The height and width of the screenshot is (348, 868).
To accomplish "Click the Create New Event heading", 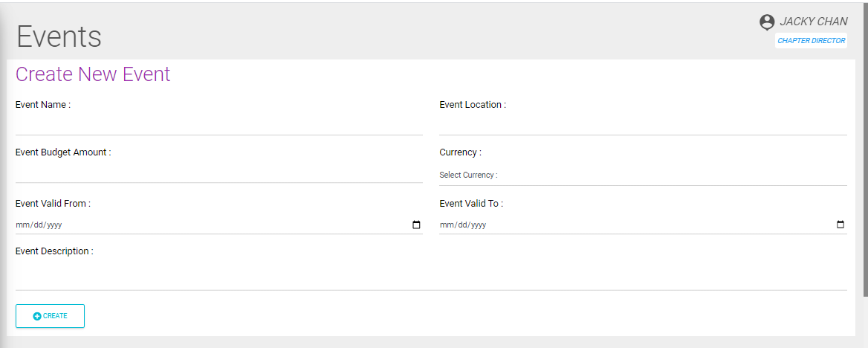I will [x=93, y=74].
